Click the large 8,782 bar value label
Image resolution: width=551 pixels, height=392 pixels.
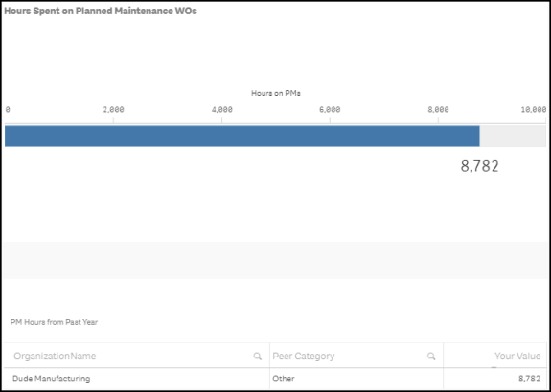click(x=479, y=166)
